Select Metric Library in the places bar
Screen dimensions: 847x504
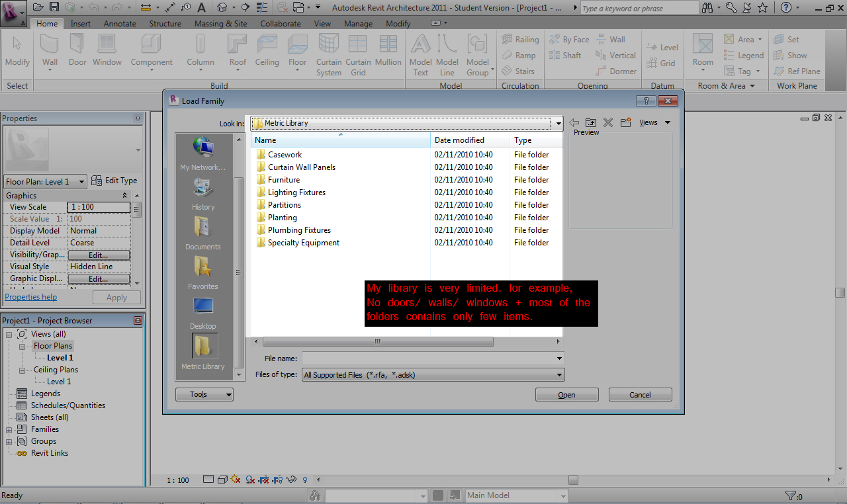(x=203, y=352)
